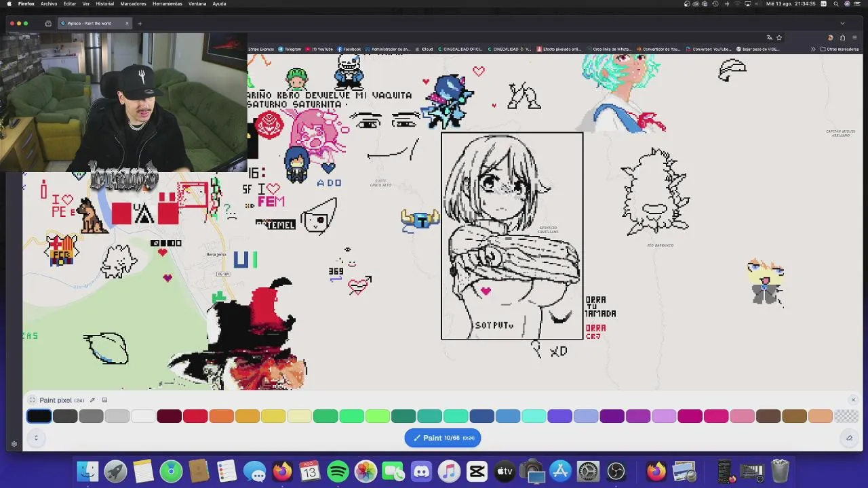Click the Firefox sidebar toggle icon
868x488 pixels.
click(x=48, y=23)
